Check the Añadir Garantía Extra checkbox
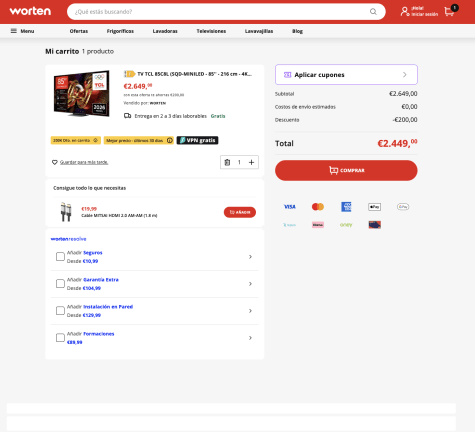This screenshot has width=475, height=432. click(60, 284)
